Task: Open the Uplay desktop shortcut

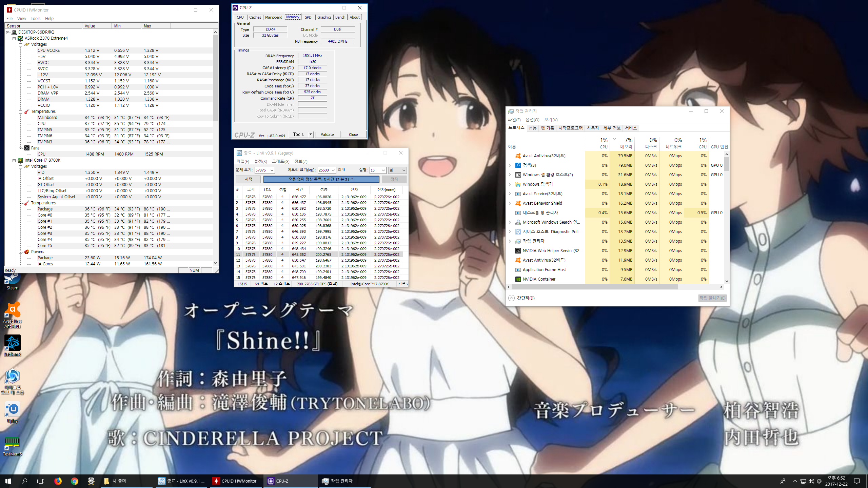Action: [13, 413]
